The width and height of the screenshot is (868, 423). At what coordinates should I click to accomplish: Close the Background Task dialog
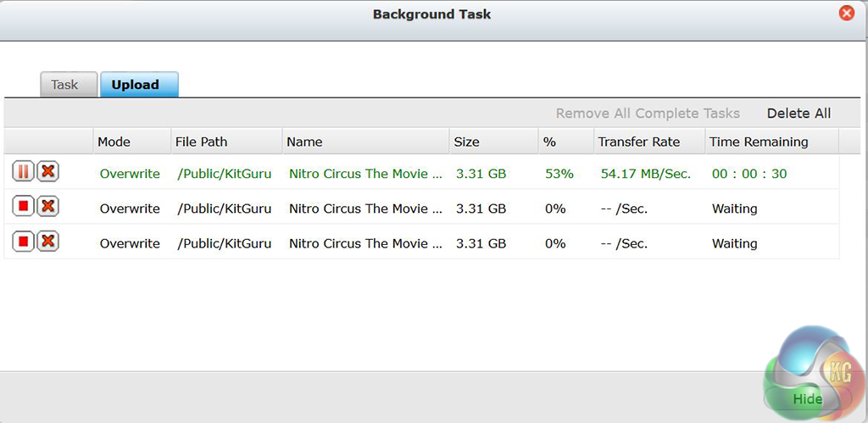click(846, 14)
